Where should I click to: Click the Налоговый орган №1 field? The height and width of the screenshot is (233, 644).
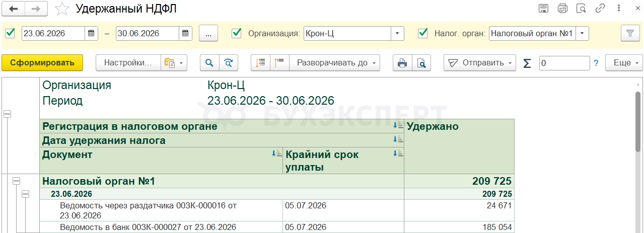(x=532, y=33)
